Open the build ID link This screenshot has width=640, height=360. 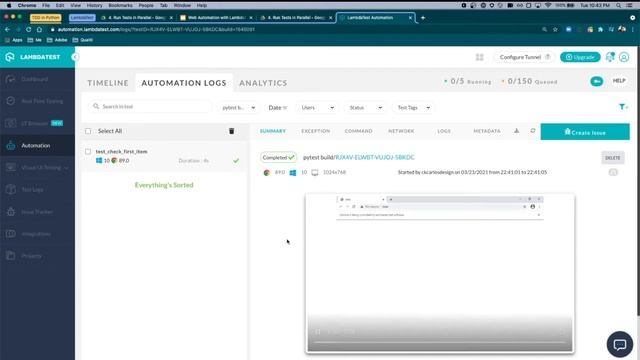pyautogui.click(x=375, y=157)
